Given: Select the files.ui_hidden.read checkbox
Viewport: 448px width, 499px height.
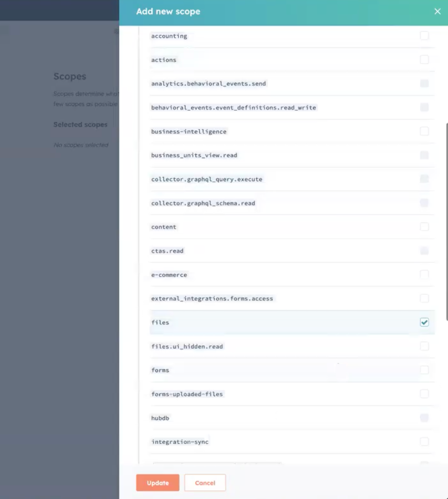Looking at the screenshot, I should 424,346.
